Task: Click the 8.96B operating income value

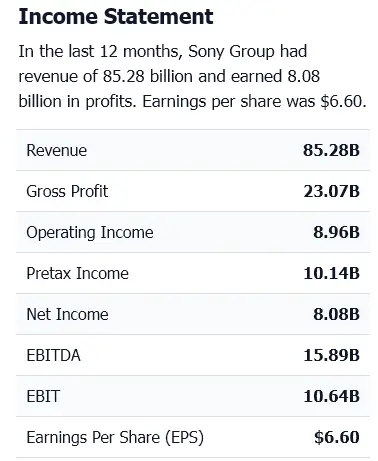Action: (336, 232)
